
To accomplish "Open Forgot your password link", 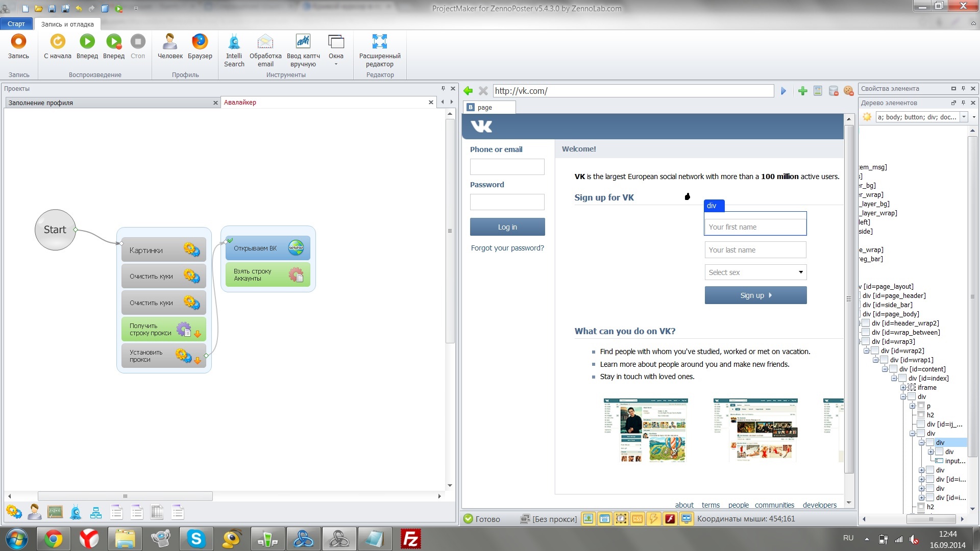I will point(507,248).
